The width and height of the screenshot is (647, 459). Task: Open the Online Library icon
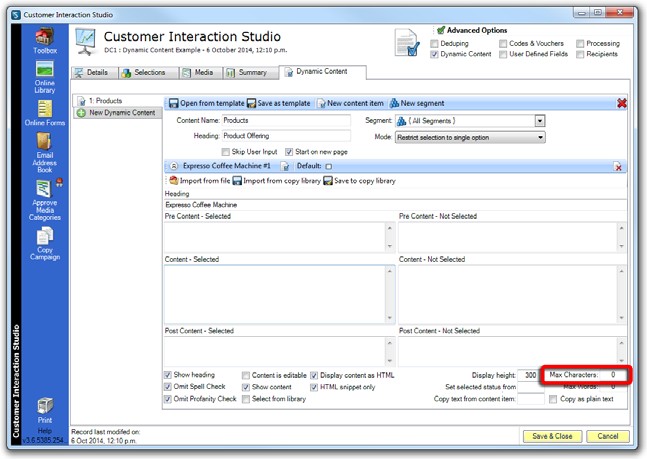pyautogui.click(x=45, y=77)
